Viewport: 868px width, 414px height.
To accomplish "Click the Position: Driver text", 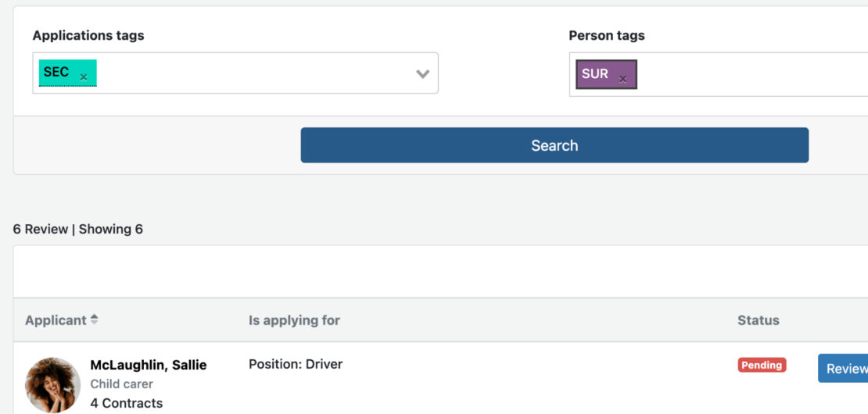I will point(296,364).
